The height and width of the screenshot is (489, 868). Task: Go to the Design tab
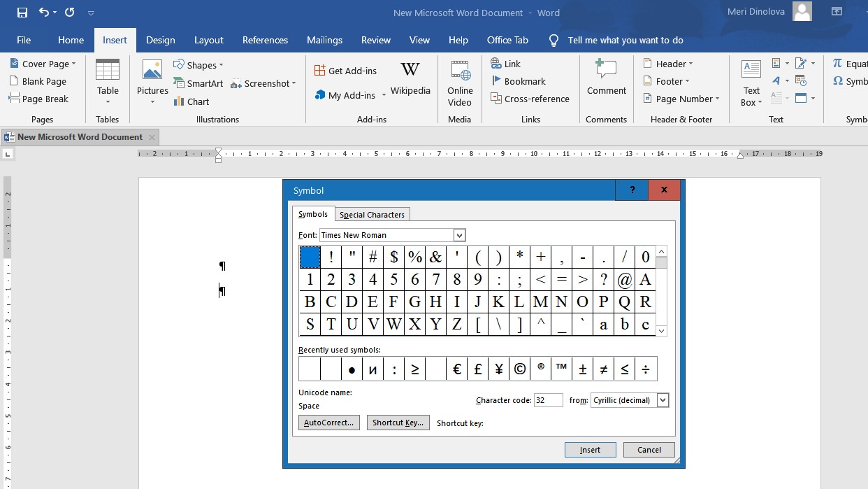(161, 40)
